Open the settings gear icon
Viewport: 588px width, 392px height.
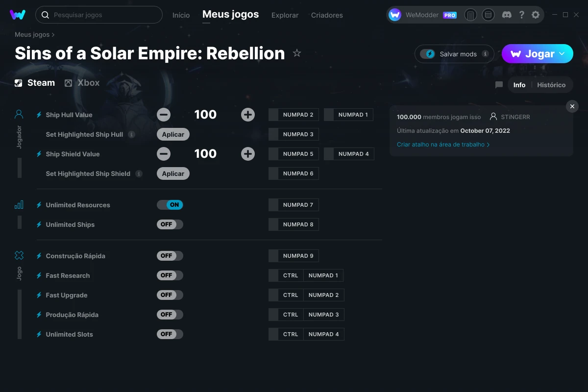(x=536, y=15)
